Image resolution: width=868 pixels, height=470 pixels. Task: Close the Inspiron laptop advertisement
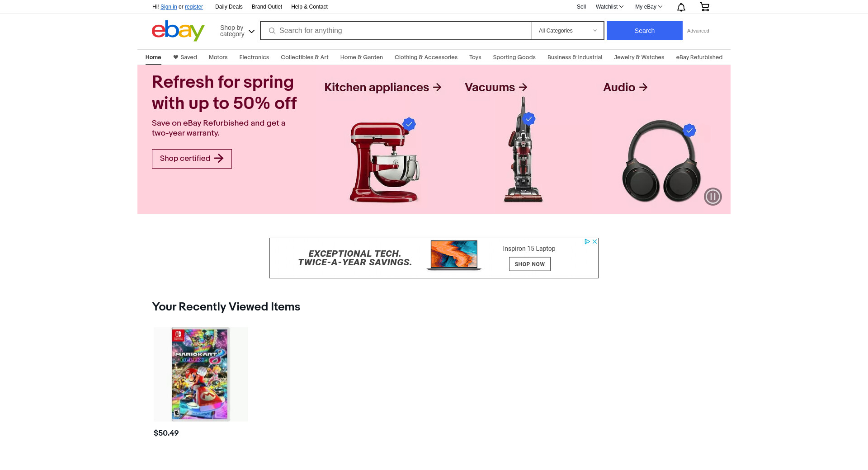594,242
